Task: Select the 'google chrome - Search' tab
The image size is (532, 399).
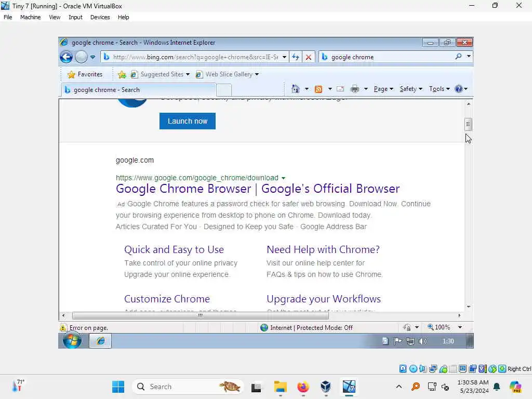Action: 138,90
